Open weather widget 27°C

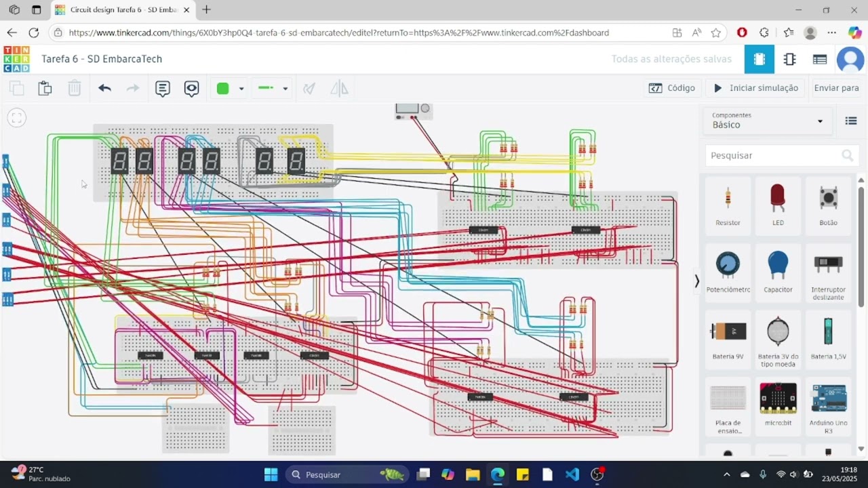(41, 474)
